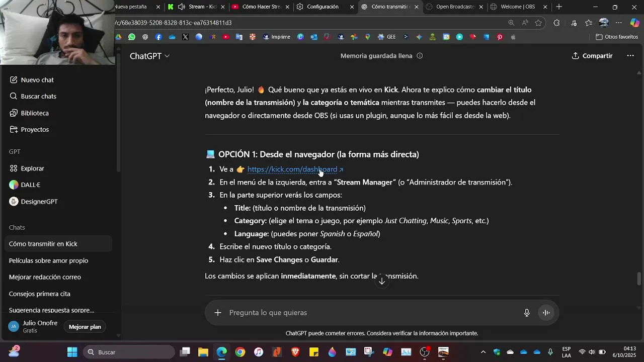
Task: Open the Google Maps bookmark
Action: tap(367, 37)
